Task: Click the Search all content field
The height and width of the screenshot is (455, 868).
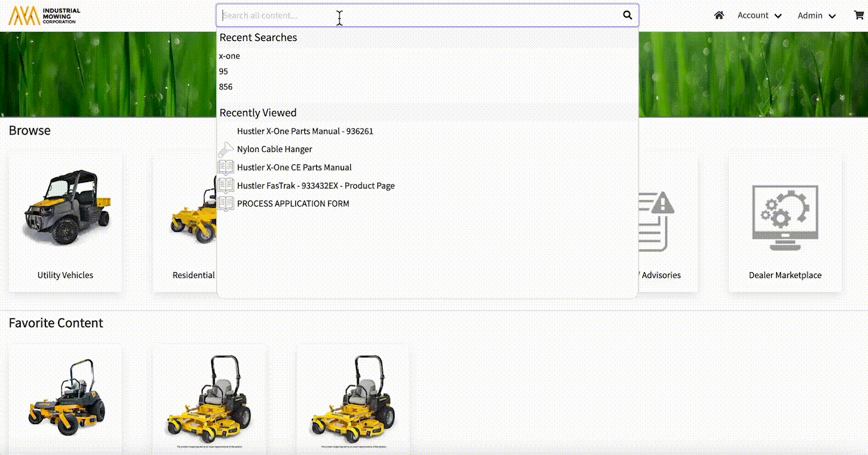Action: [416, 15]
